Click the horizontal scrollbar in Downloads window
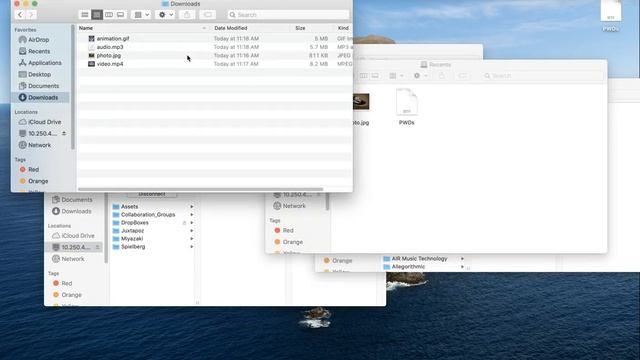 (200, 189)
